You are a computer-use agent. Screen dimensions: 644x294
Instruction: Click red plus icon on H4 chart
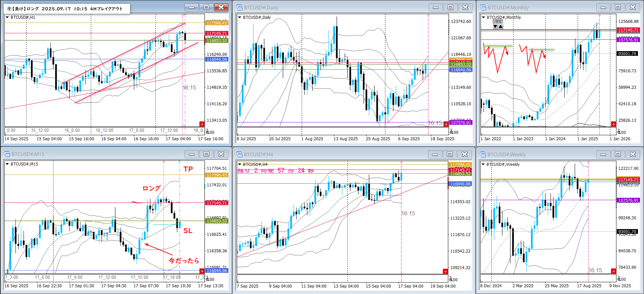(445, 271)
